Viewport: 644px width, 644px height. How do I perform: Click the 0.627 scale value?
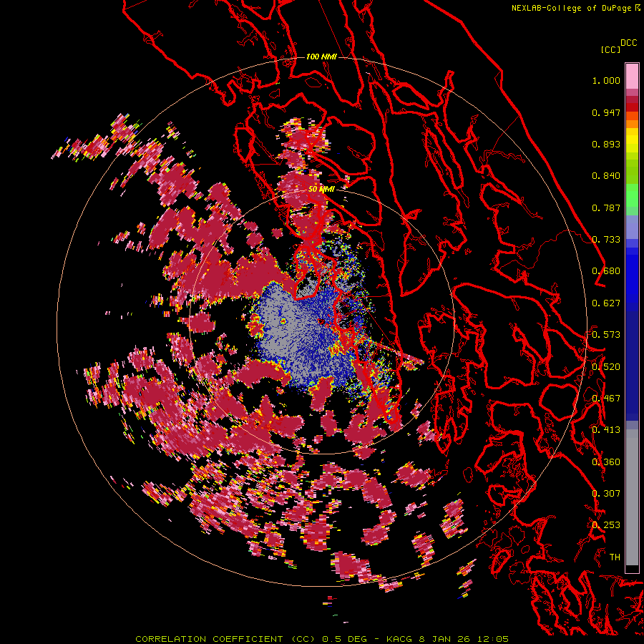pos(606,303)
